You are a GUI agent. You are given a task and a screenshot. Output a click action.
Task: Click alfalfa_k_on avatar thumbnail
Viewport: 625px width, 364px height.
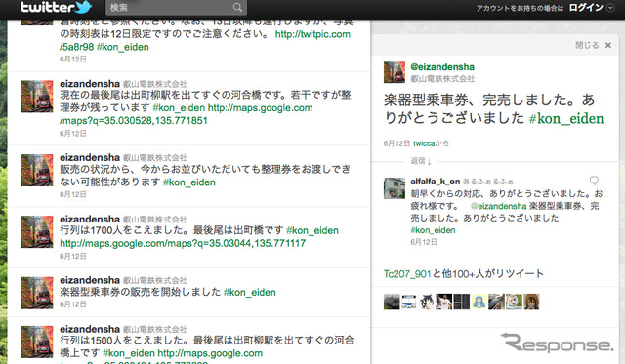[x=395, y=188]
